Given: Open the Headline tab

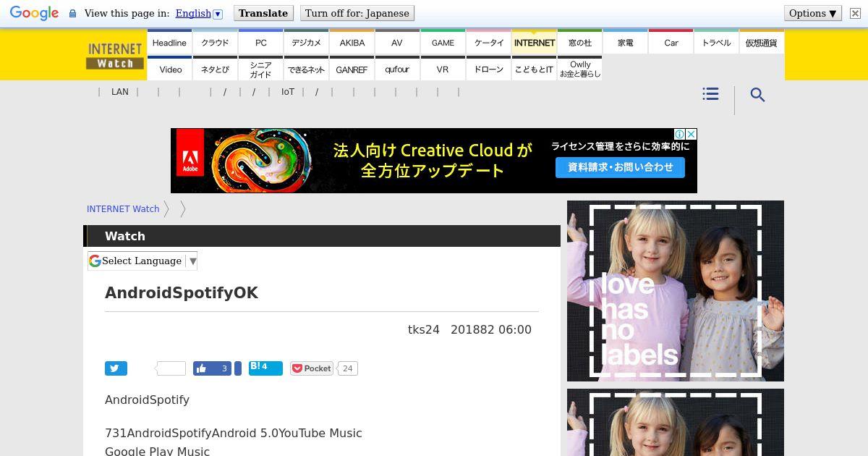Looking at the screenshot, I should [169, 42].
